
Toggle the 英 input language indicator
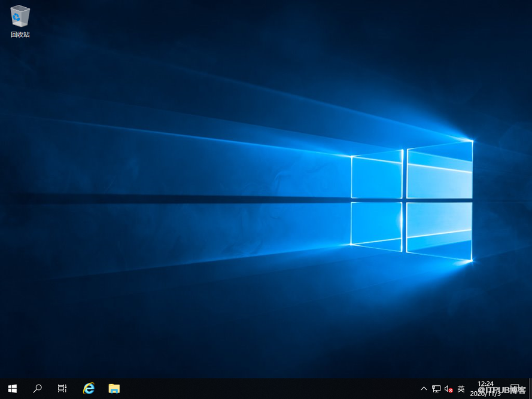(461, 389)
